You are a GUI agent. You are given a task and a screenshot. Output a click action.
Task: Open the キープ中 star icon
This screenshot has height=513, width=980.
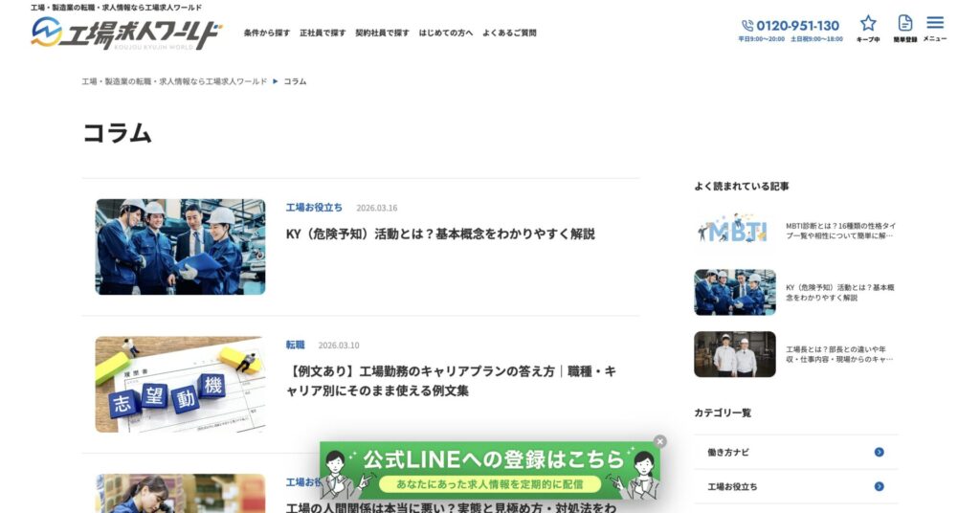coord(867,29)
